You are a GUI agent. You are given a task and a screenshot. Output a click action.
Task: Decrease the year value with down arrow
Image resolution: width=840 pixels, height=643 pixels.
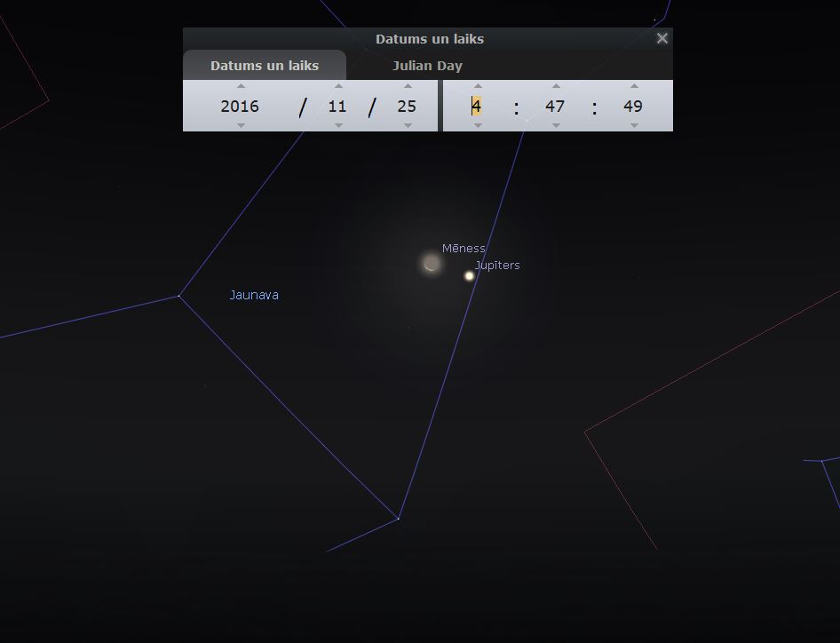(x=241, y=125)
